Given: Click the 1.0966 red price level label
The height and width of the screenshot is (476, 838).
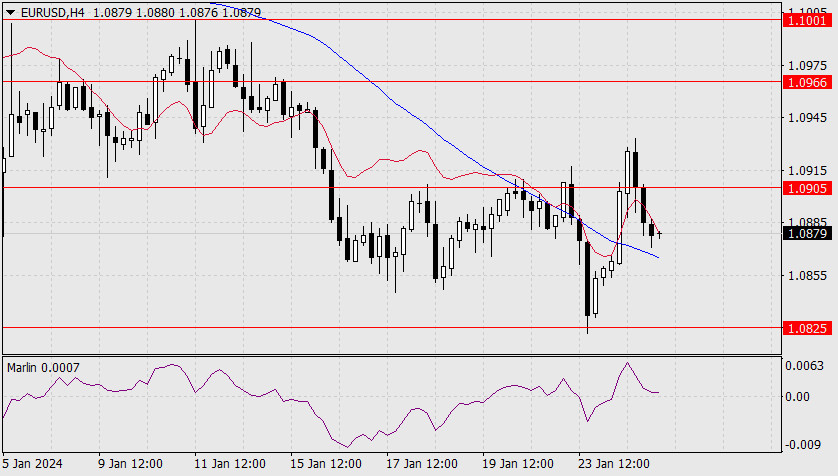Looking at the screenshot, I should (808, 82).
